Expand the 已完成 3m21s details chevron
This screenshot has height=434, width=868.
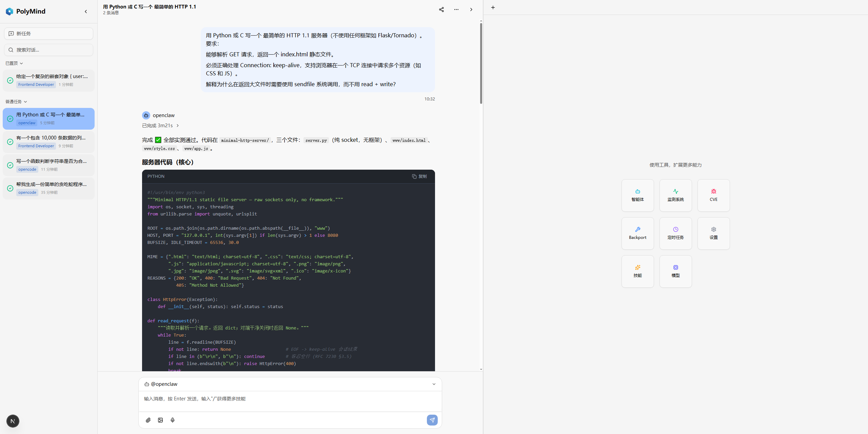pyautogui.click(x=177, y=126)
